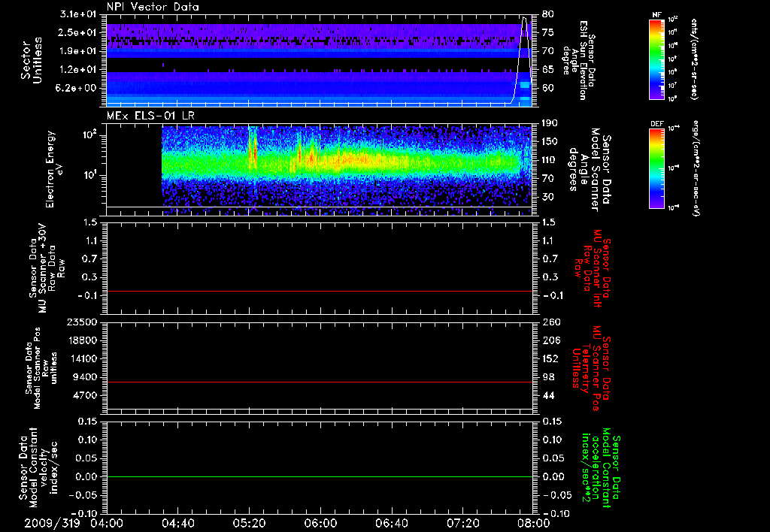The height and width of the screenshot is (532, 770).
Task: Click the "190" scanner angle tick label
Action: [550, 123]
